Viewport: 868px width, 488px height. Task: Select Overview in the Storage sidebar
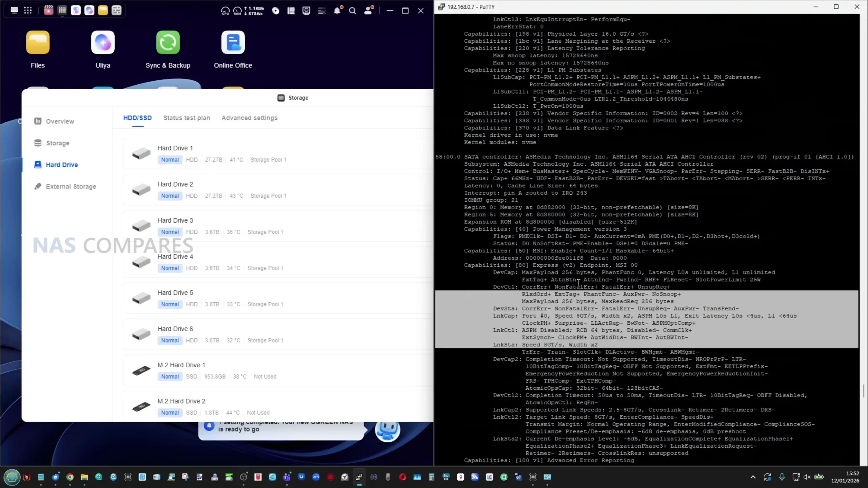60,121
